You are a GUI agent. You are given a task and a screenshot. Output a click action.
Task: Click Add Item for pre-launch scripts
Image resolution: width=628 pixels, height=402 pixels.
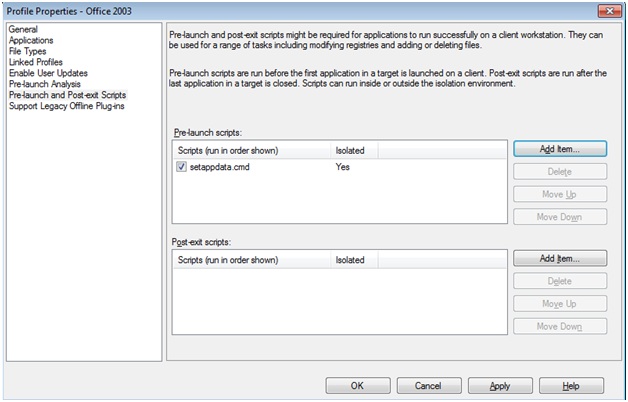[x=559, y=149]
